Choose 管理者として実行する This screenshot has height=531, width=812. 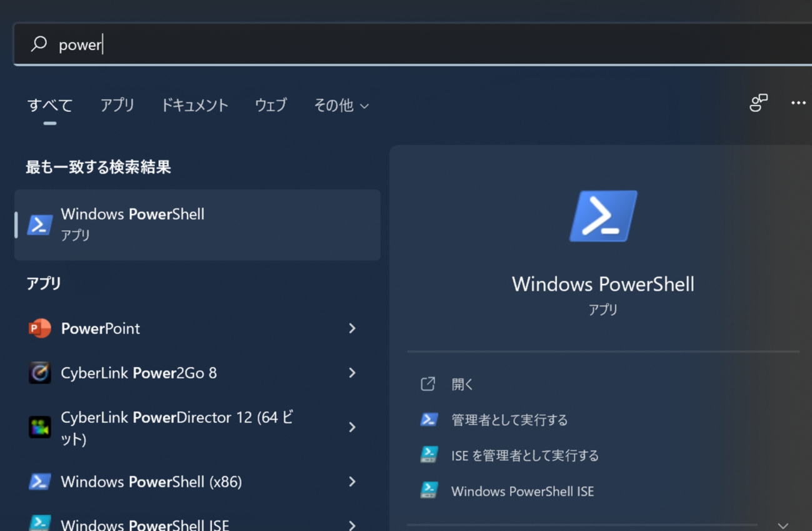509,420
